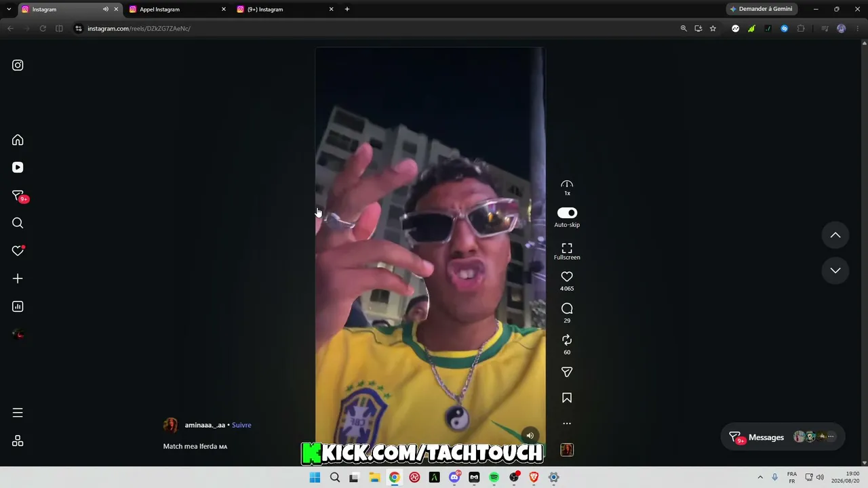Toggle the browser side panel split view
This screenshot has width=868, height=488.
coord(59,28)
